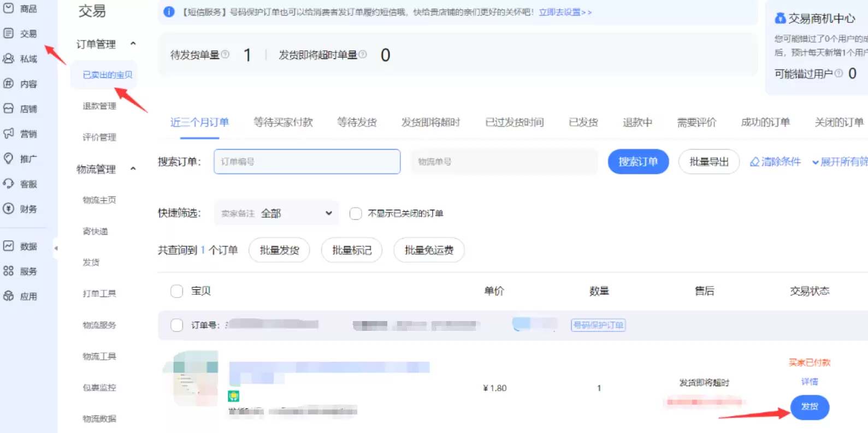Open the 服务 grid icon

coord(9,271)
